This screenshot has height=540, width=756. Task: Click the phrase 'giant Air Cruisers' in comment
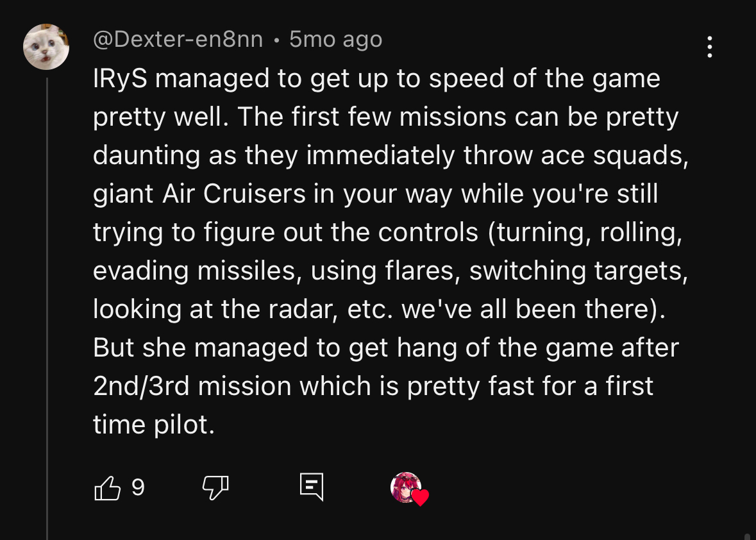tap(199, 194)
